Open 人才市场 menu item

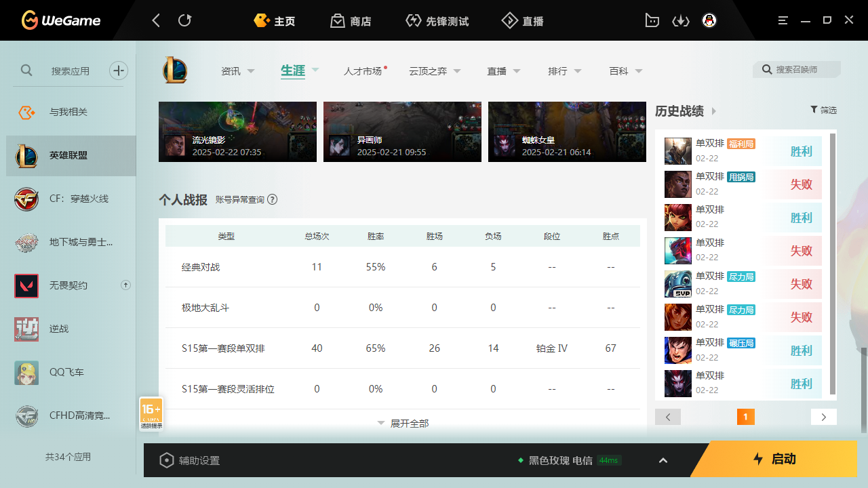pyautogui.click(x=363, y=70)
